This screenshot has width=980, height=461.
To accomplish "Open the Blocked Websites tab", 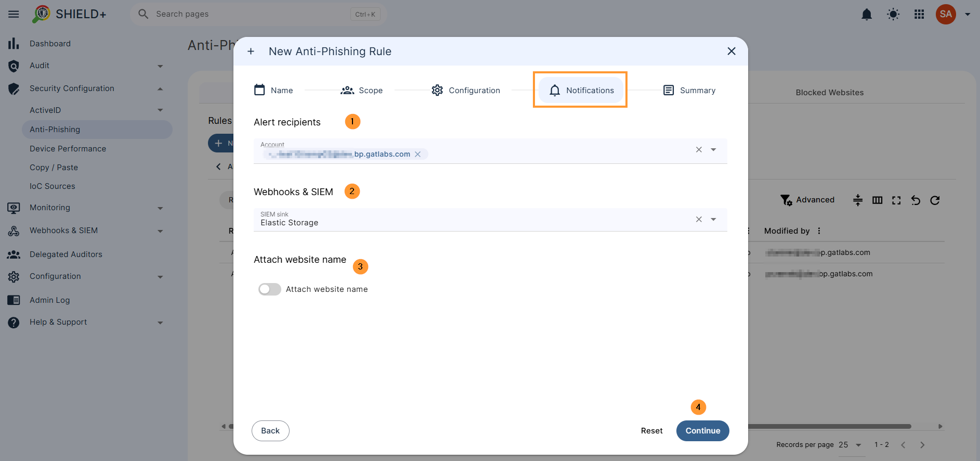I will (x=829, y=93).
